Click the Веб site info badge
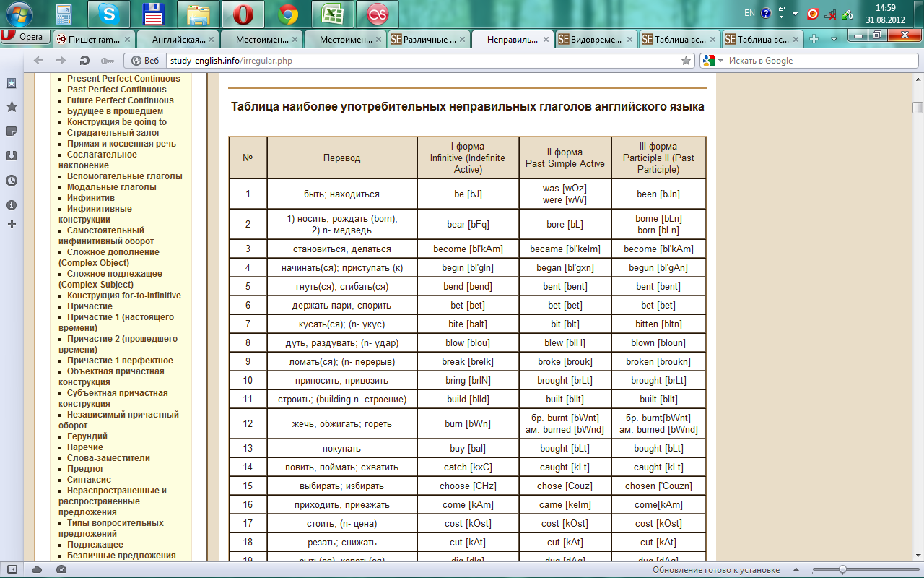This screenshot has height=578, width=924. pyautogui.click(x=145, y=61)
